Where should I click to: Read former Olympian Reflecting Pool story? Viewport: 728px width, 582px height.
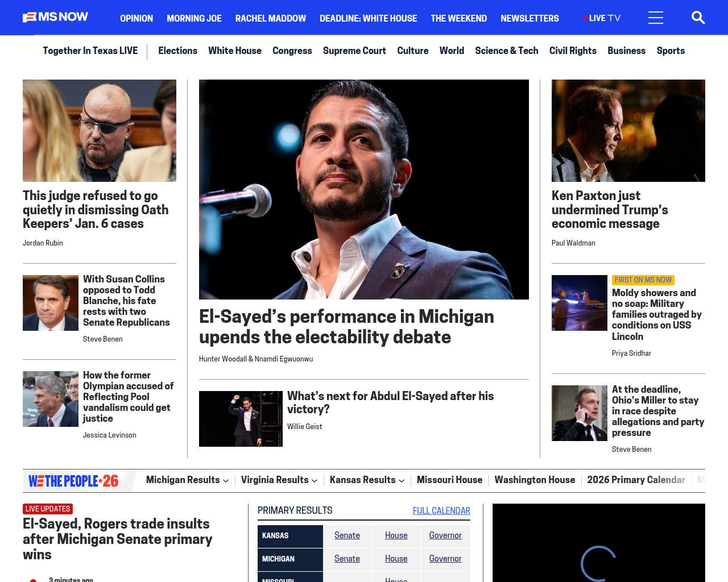pyautogui.click(x=128, y=397)
